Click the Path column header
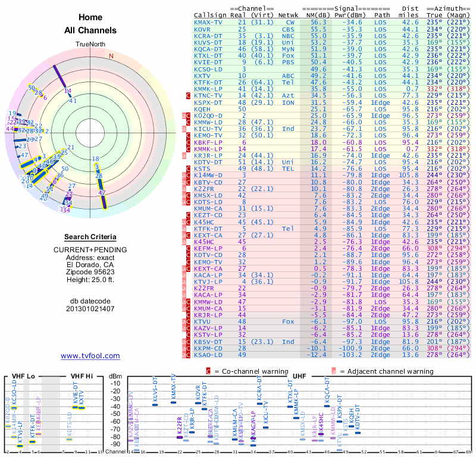The image size is (476, 457). (x=382, y=15)
